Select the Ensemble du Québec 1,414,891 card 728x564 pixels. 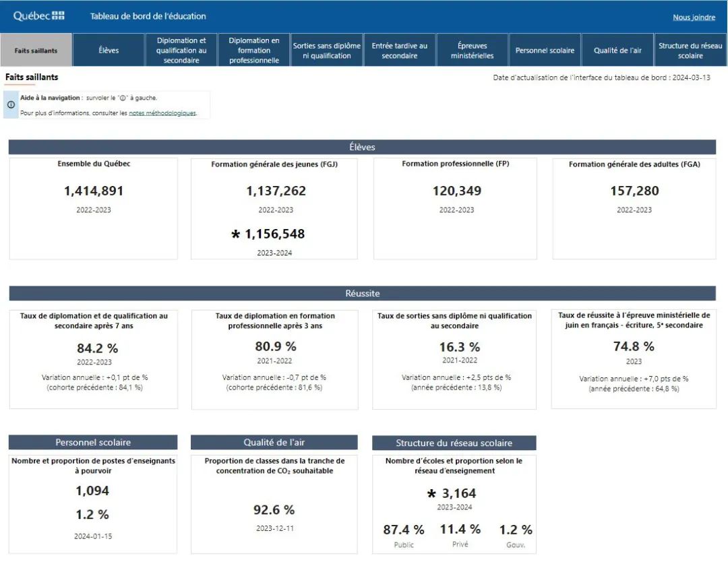click(94, 208)
